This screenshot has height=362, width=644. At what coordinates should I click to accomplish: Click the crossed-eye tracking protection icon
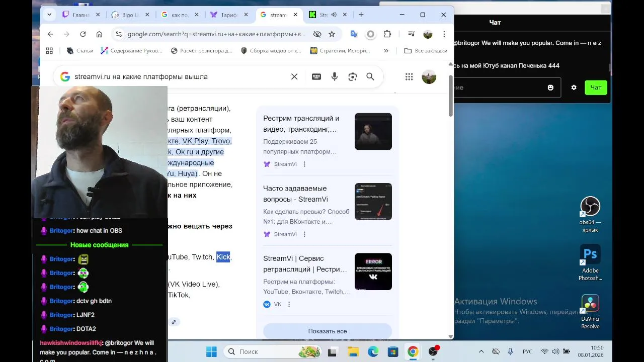tap(317, 34)
